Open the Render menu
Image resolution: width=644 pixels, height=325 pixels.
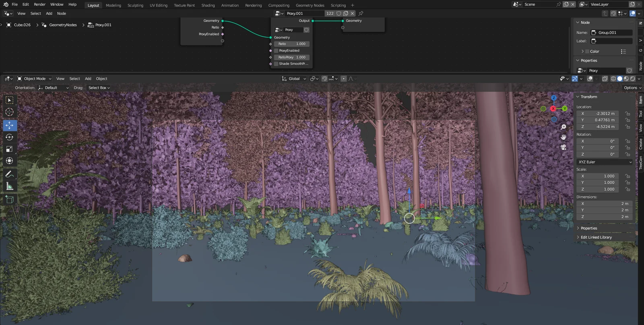click(x=39, y=4)
